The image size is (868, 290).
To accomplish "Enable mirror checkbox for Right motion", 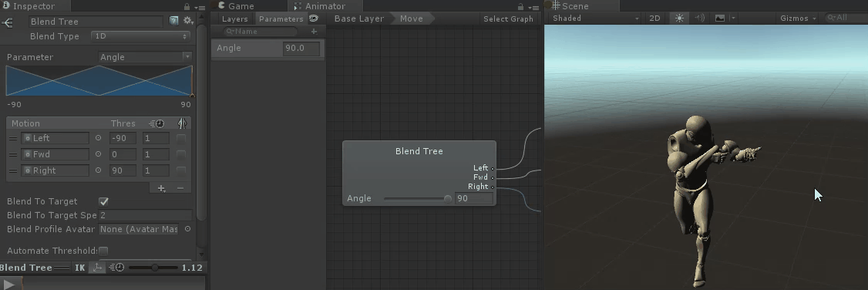I will [181, 170].
